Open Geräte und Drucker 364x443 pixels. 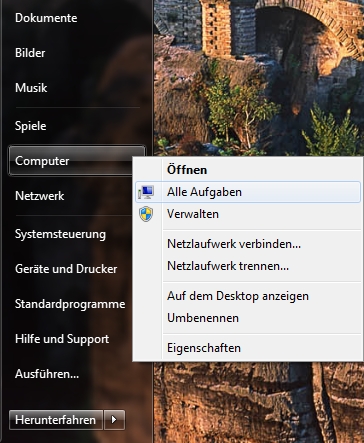pos(66,269)
